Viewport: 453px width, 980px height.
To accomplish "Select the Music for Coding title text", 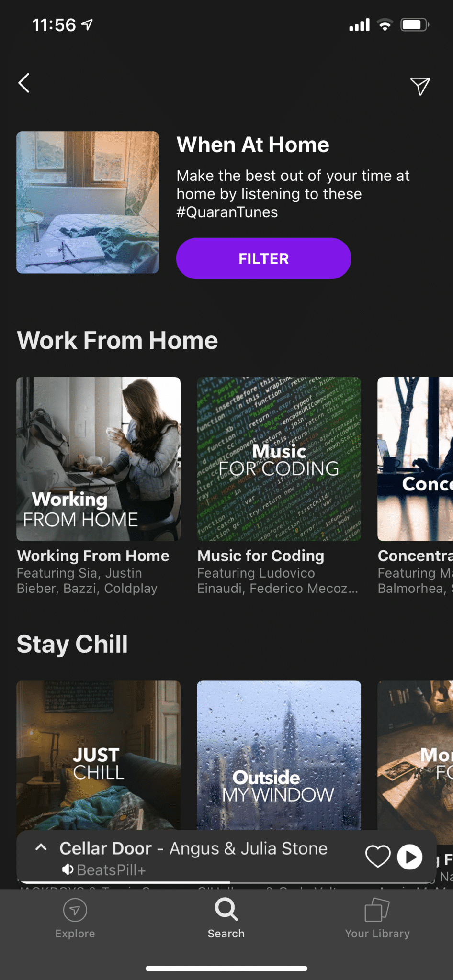I will coord(261,556).
